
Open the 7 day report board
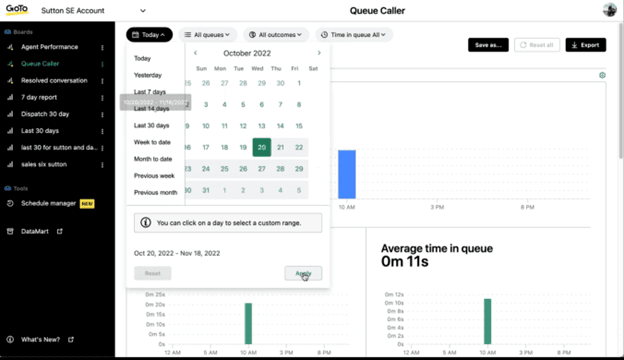[x=39, y=97]
